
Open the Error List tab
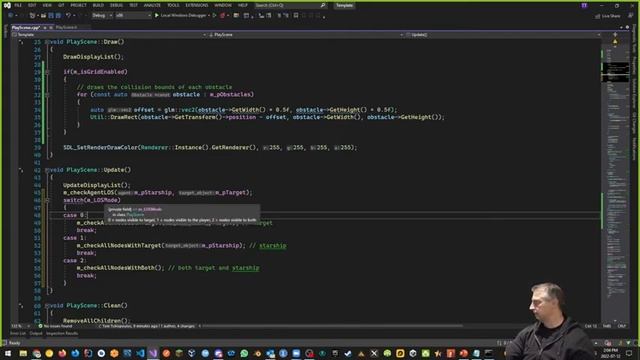pos(18,333)
